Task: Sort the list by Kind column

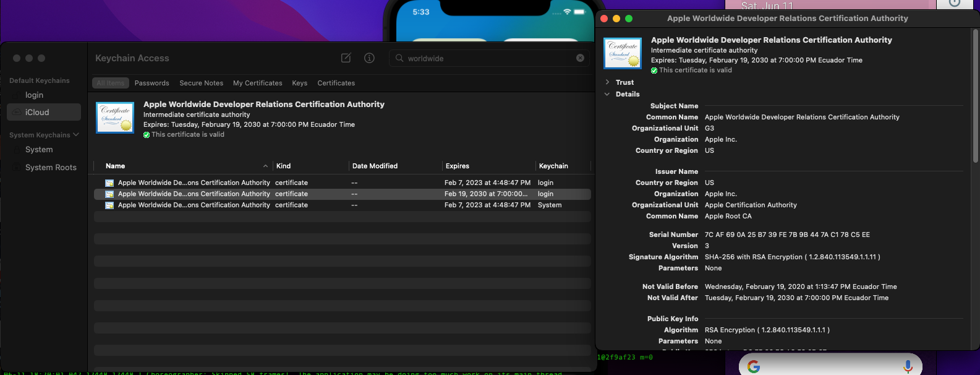Action: tap(283, 166)
